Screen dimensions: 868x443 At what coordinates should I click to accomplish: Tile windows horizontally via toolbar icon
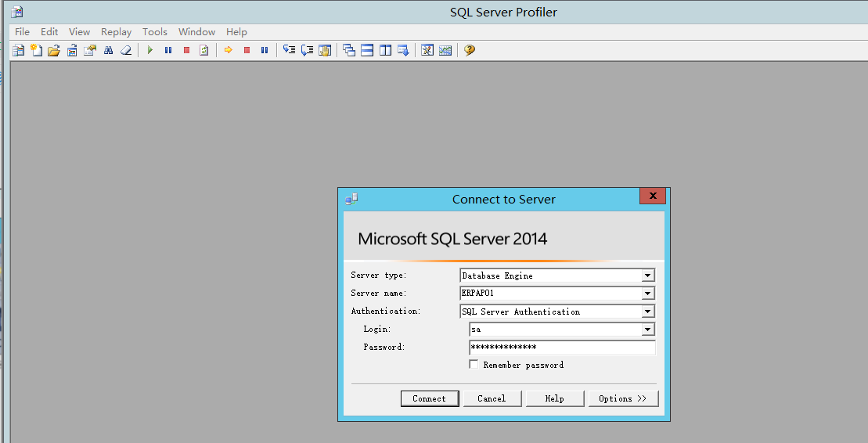367,50
